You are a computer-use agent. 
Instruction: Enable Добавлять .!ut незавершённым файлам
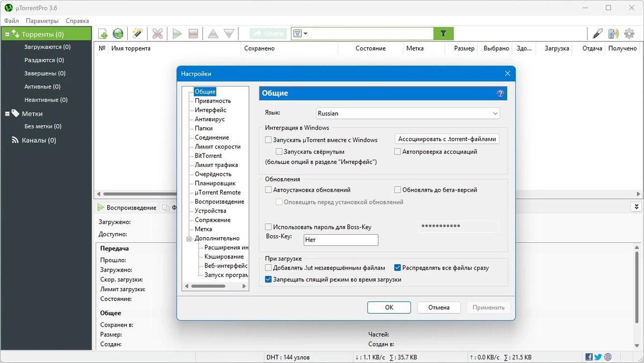268,267
